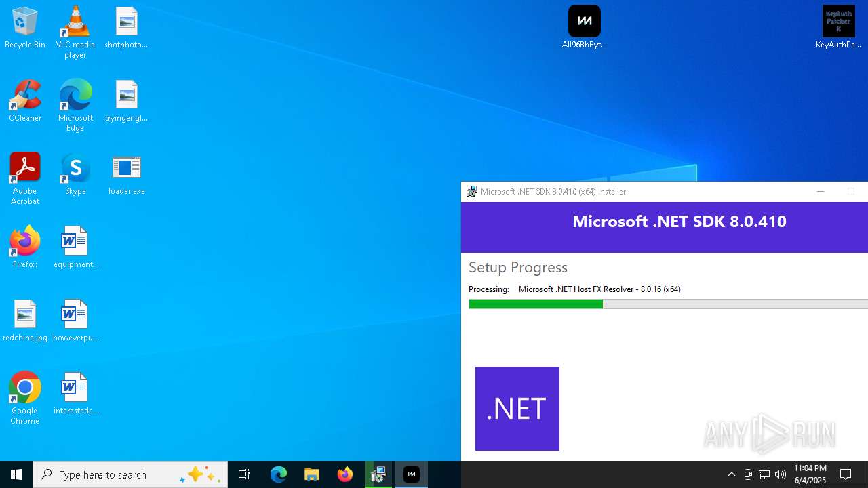The image size is (868, 488).
Task: Select interestedc Word document
Action: click(75, 394)
